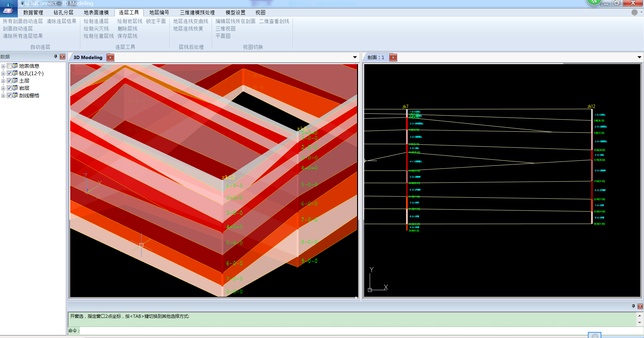The width and height of the screenshot is (644, 338).
Task: Click 保存层线 tool
Action: point(127,36)
